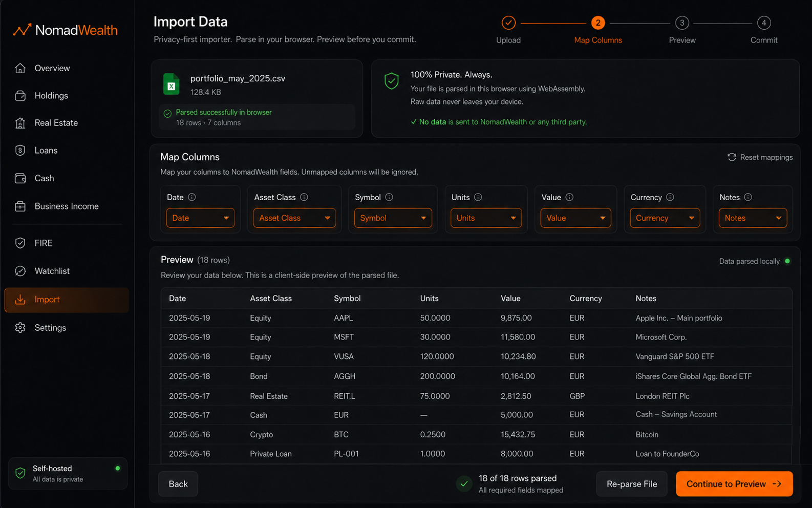Click the Import download icon

pos(20,300)
